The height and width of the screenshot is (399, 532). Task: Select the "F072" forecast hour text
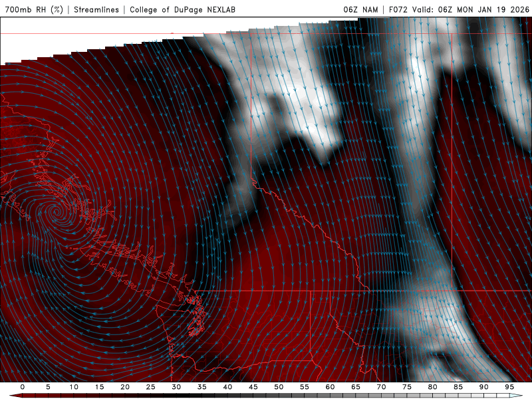click(x=398, y=10)
